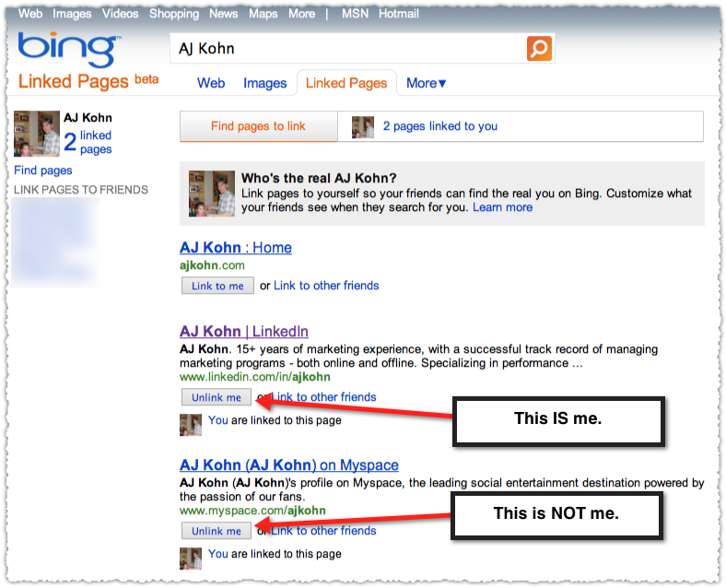Go to MSN link

(x=355, y=14)
